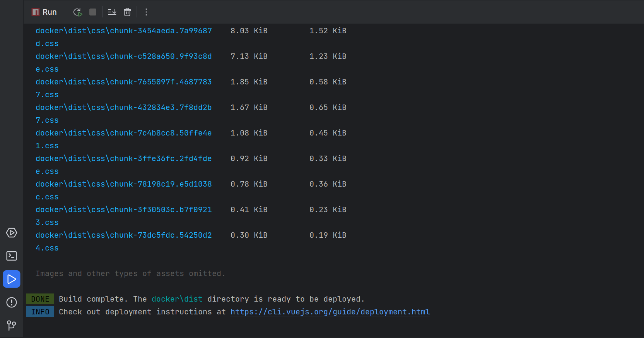Show the Problems tool window

12,302
